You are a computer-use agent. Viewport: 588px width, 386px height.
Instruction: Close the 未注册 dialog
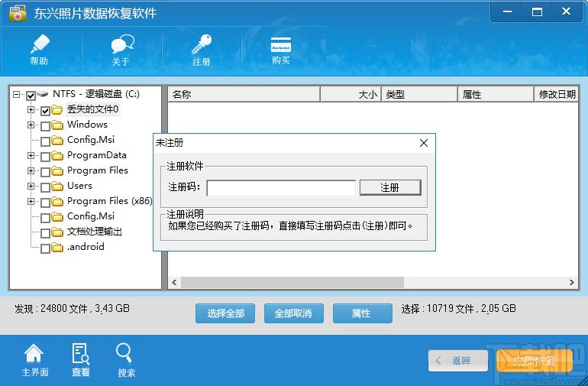424,143
